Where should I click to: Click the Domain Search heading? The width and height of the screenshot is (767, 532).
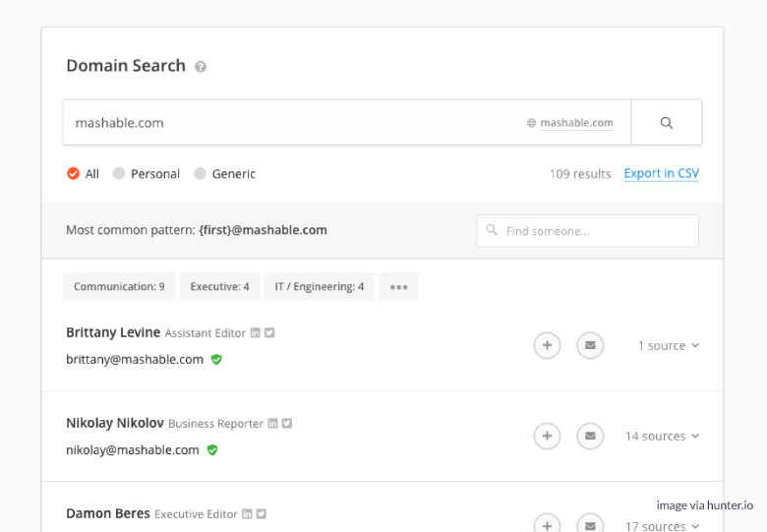click(126, 66)
